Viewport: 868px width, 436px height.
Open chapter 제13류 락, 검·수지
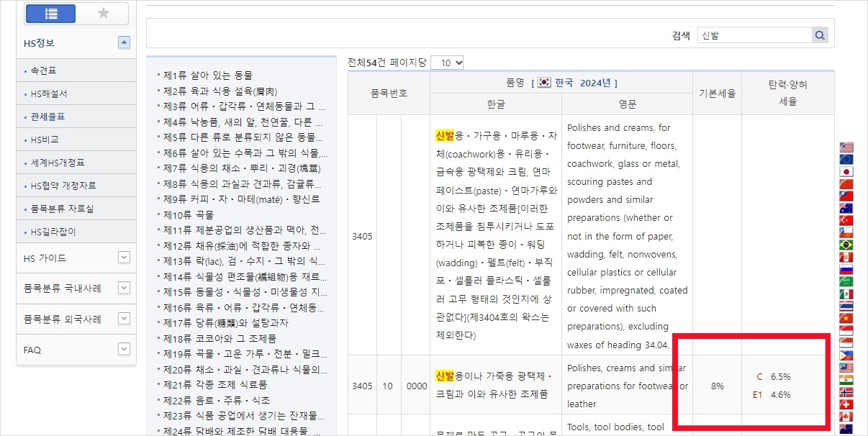point(244,260)
